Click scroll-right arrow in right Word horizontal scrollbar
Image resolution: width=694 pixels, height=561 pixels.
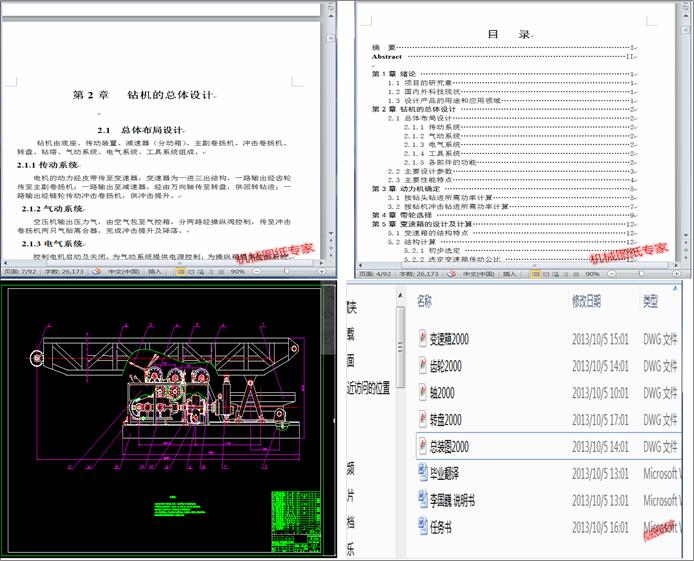pos(676,265)
